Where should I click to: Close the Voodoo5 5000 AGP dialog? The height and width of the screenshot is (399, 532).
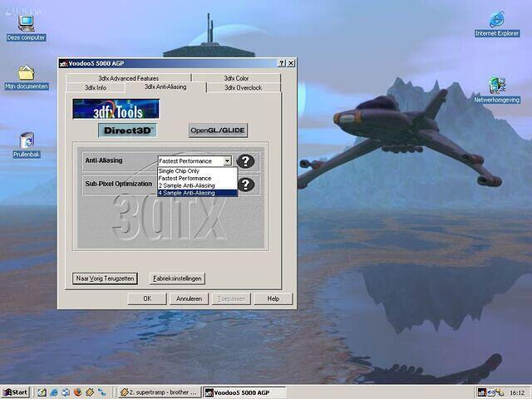point(291,63)
